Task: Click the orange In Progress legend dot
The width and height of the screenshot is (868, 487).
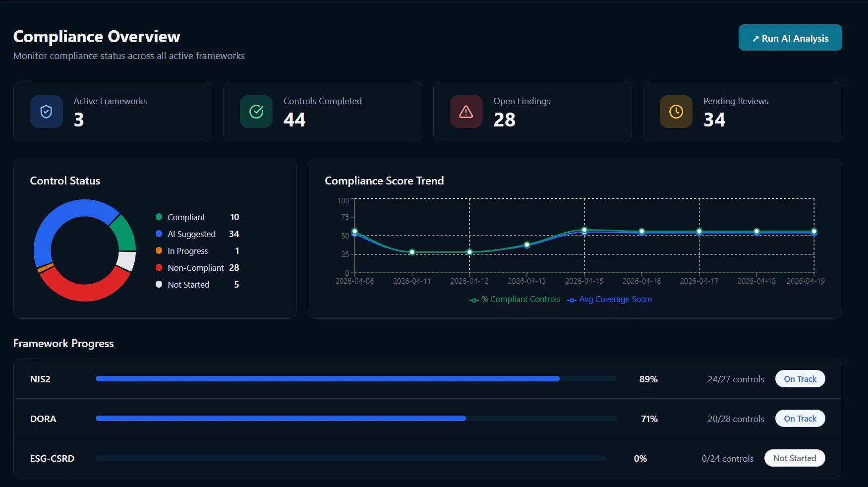Action: [x=159, y=250]
